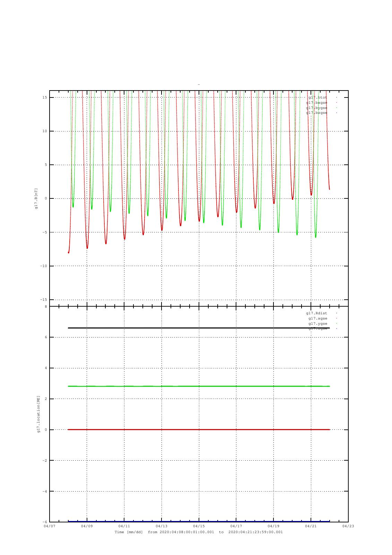This screenshot has width=392, height=555.
Task: Click the 04/11 date tick label
Action: tap(124, 526)
